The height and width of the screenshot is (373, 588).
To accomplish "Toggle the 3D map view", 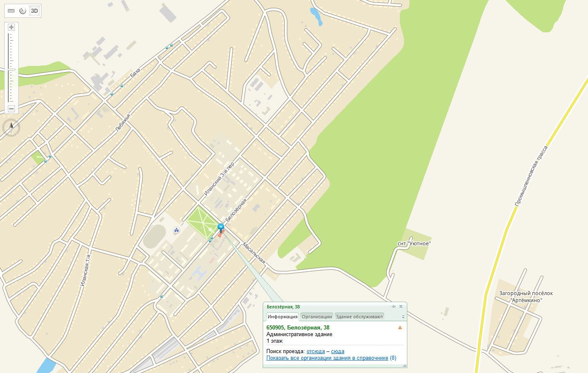I will pyautogui.click(x=34, y=11).
